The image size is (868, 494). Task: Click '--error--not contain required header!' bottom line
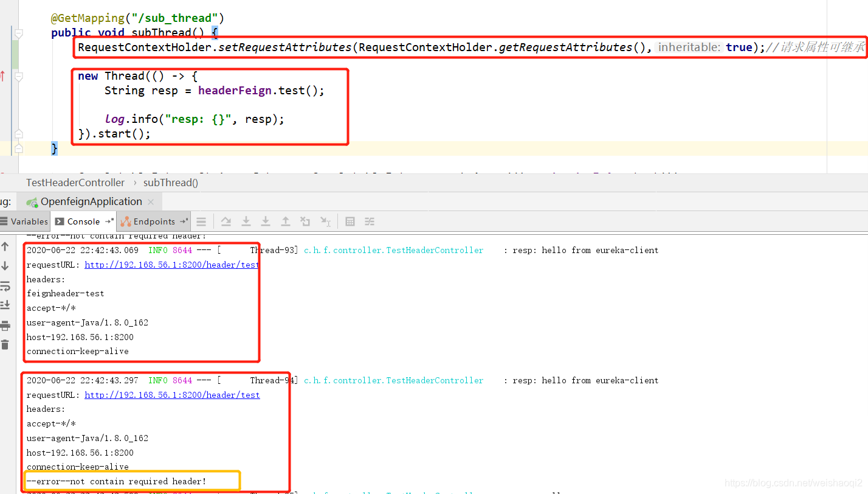pos(117,481)
